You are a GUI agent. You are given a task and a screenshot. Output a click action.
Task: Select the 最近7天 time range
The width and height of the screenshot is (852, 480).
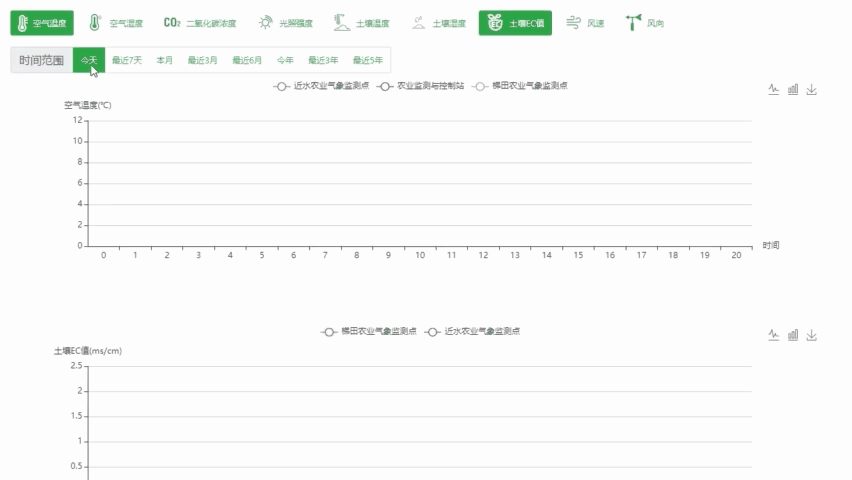[x=127, y=60]
